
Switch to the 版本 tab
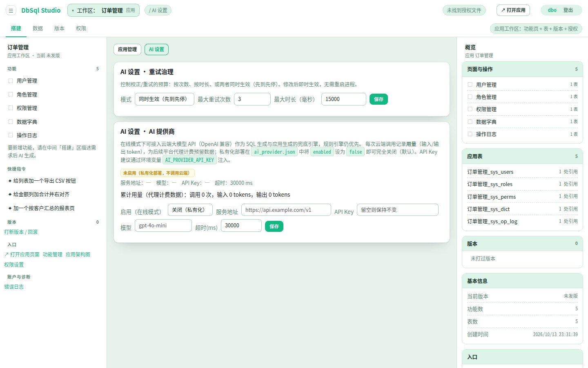pos(59,28)
